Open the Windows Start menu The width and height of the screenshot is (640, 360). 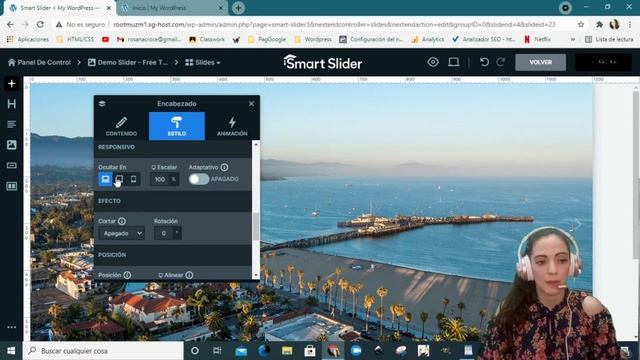pos(11,351)
